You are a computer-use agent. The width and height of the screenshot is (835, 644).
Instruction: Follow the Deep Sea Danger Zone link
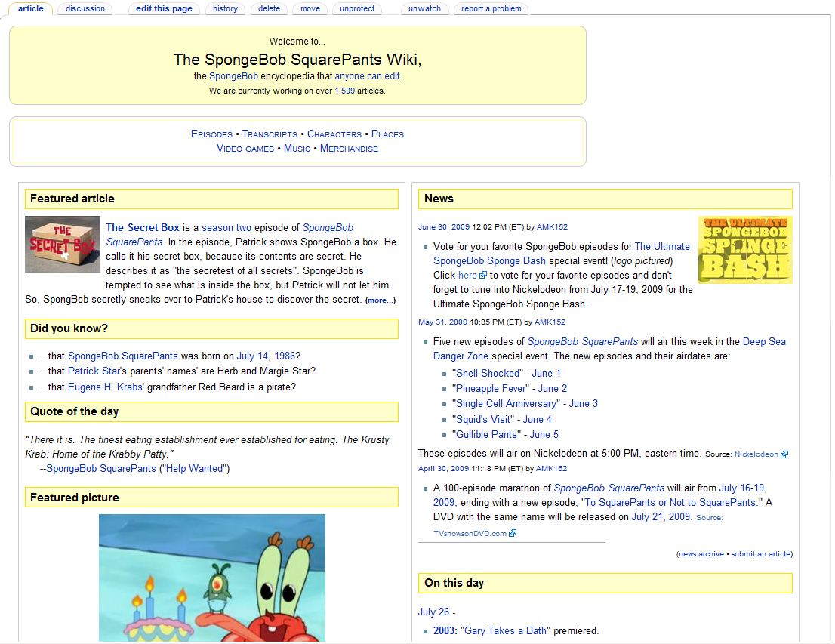coord(609,349)
